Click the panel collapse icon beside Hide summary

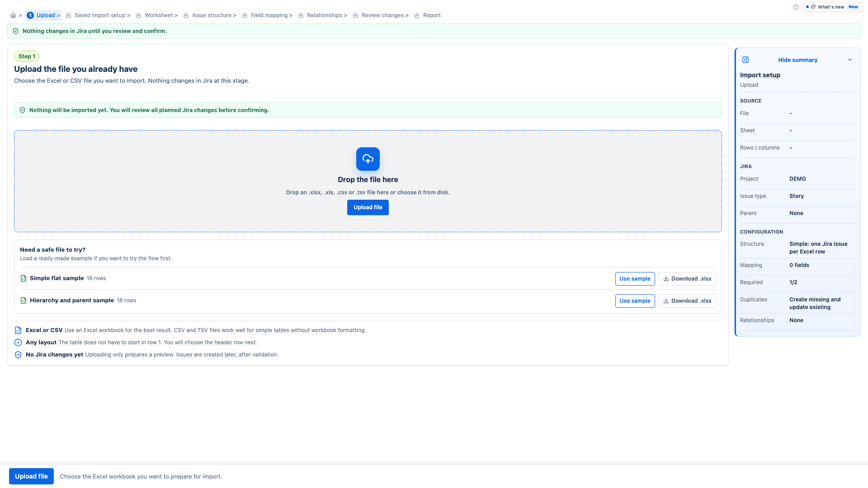745,60
